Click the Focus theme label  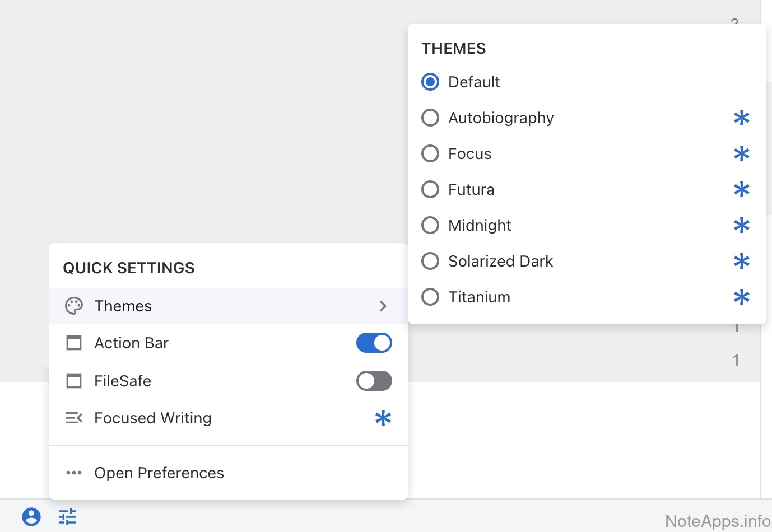coord(469,153)
